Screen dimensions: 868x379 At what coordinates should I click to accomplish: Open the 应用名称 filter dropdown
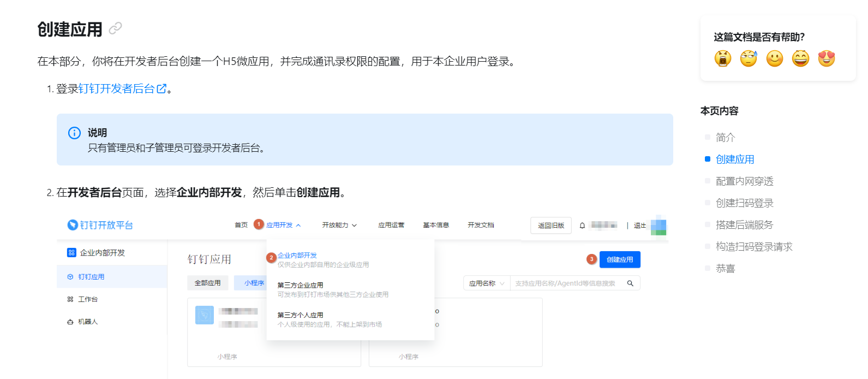click(x=487, y=283)
